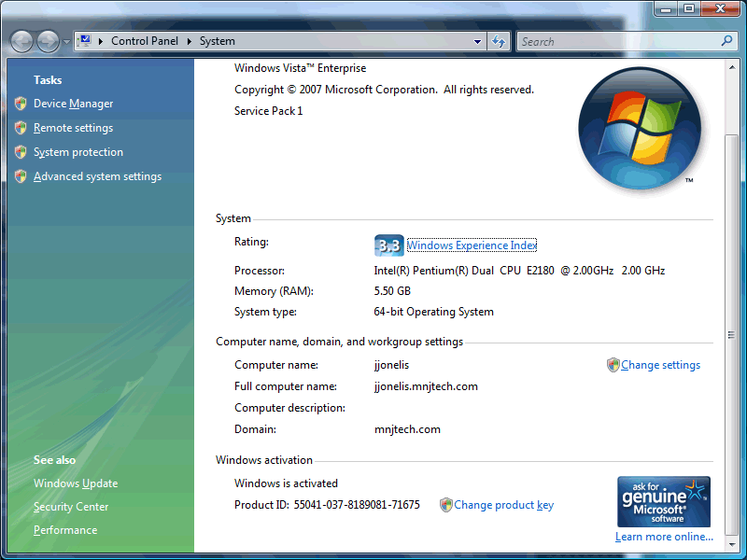The width and height of the screenshot is (747, 560).
Task: Open the address bar history dropdown
Action: 477,42
